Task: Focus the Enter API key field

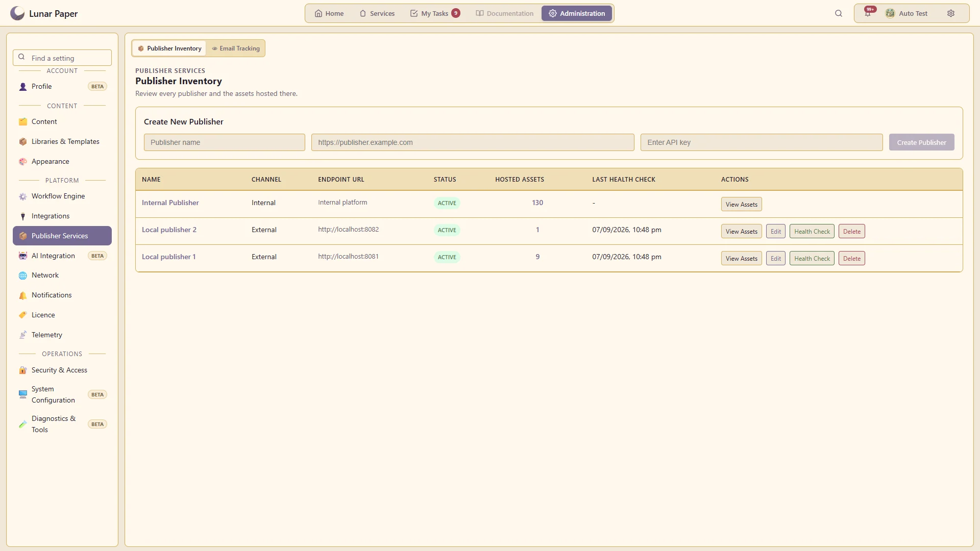Action: (762, 142)
